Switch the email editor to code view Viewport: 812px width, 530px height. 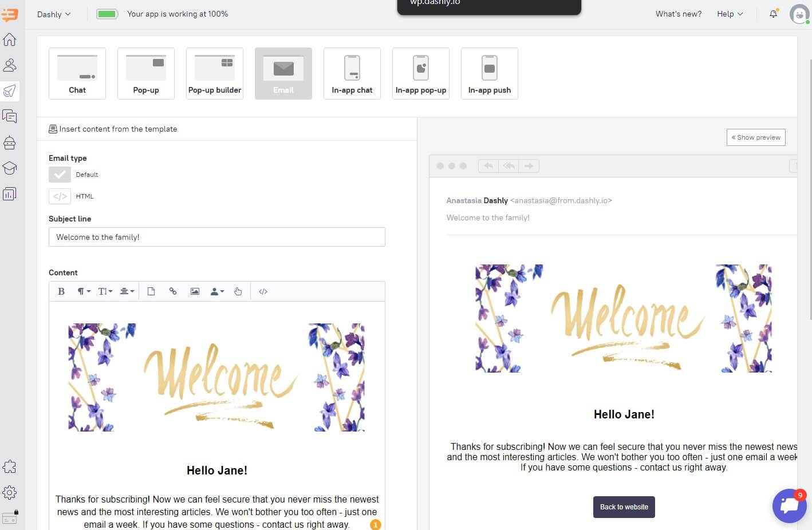(263, 291)
